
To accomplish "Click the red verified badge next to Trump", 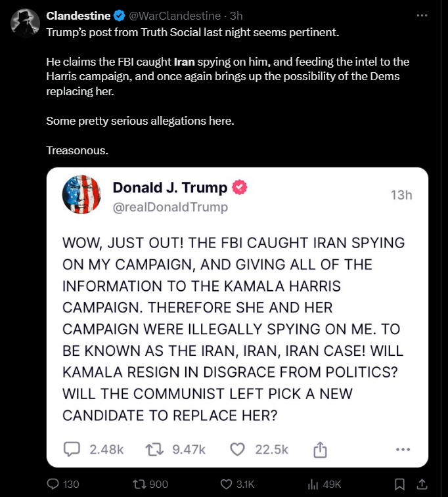I will (240, 188).
